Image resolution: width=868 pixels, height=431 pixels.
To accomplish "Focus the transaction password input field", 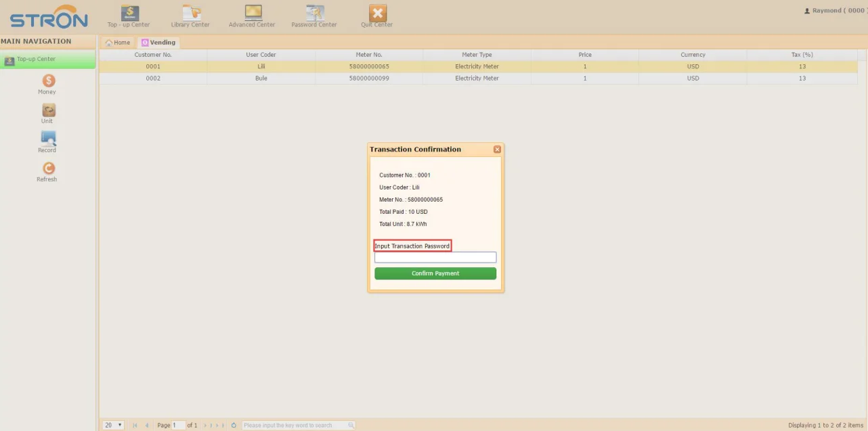I will pos(435,258).
